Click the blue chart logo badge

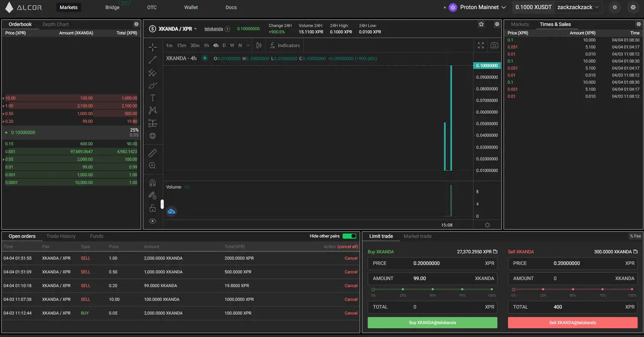pyautogui.click(x=171, y=212)
